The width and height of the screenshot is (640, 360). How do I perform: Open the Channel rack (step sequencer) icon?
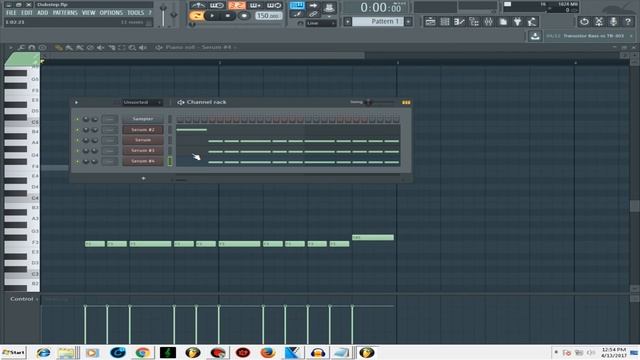pos(445,22)
